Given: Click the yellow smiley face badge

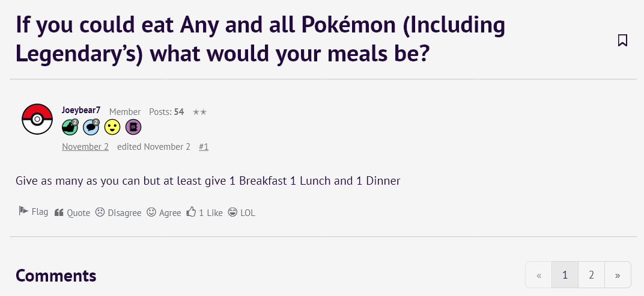Looking at the screenshot, I should click(112, 127).
